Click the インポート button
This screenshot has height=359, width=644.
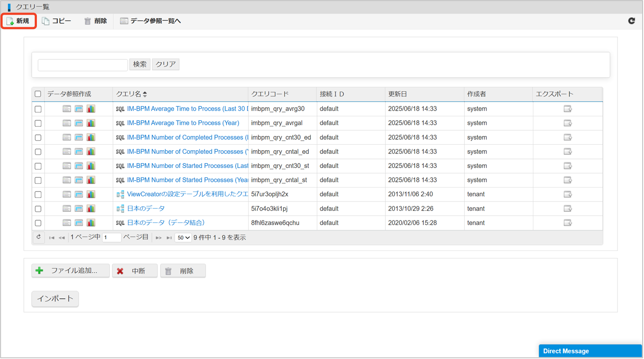(x=55, y=299)
